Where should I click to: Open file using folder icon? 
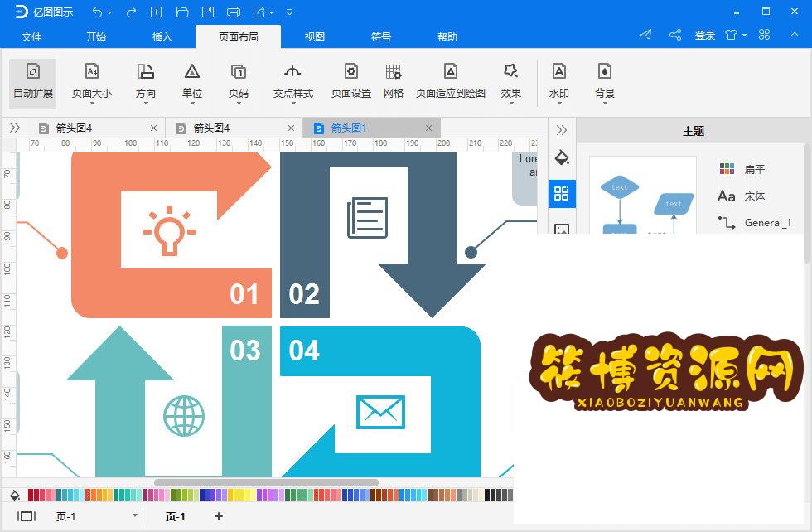tap(182, 12)
